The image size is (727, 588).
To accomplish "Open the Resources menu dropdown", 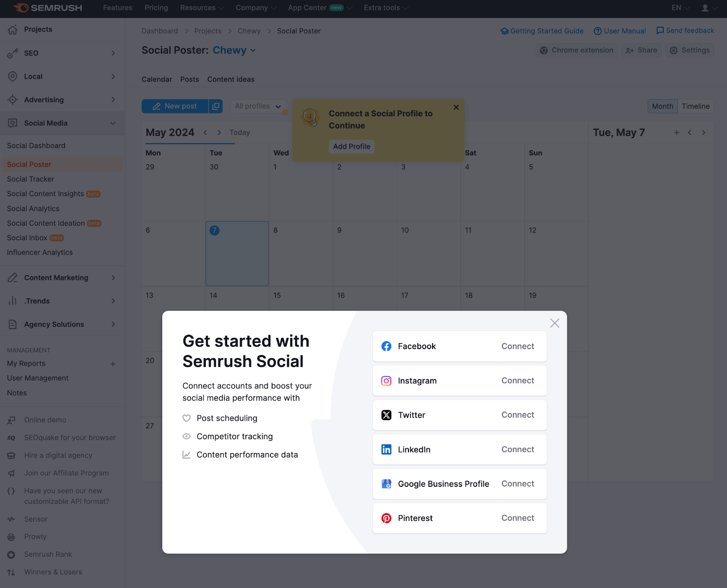I will (202, 8).
